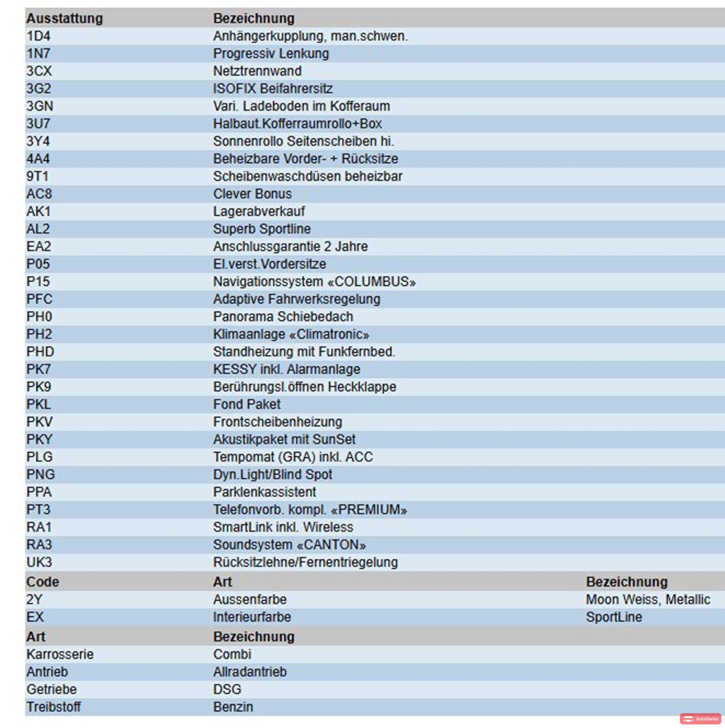Click "Adaptive Fahrwerksregelung" description
This screenshot has height=728, width=725.
(x=297, y=299)
